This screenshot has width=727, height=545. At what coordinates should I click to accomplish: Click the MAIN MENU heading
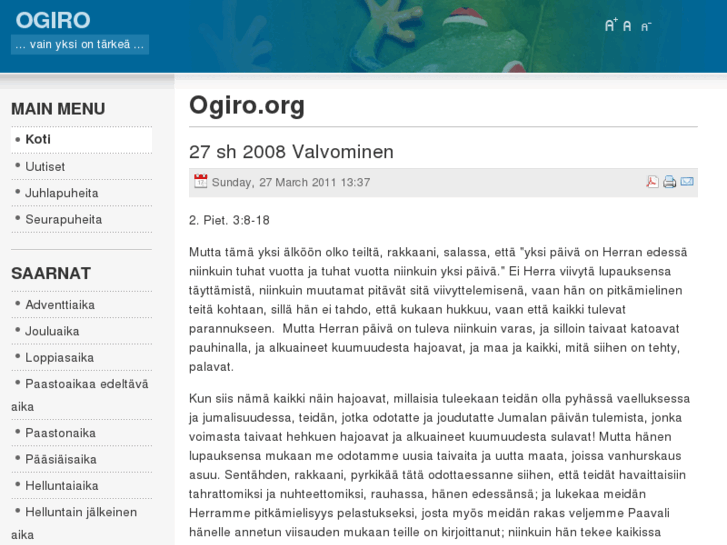click(58, 109)
